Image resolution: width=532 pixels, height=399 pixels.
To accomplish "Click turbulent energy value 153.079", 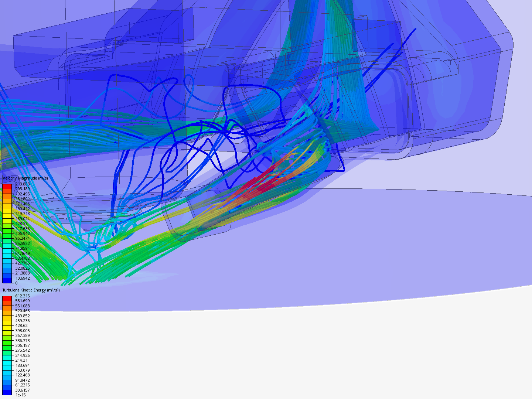I will pyautogui.click(x=23, y=370).
